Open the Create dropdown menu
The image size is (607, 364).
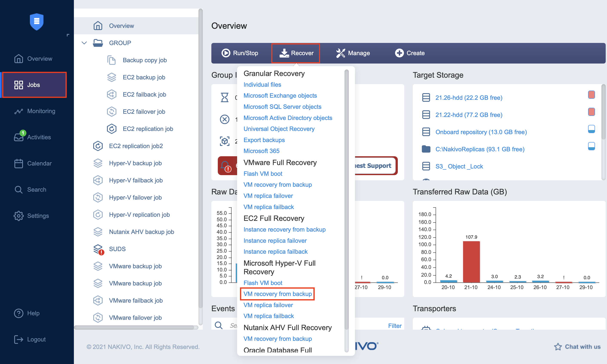pyautogui.click(x=410, y=53)
